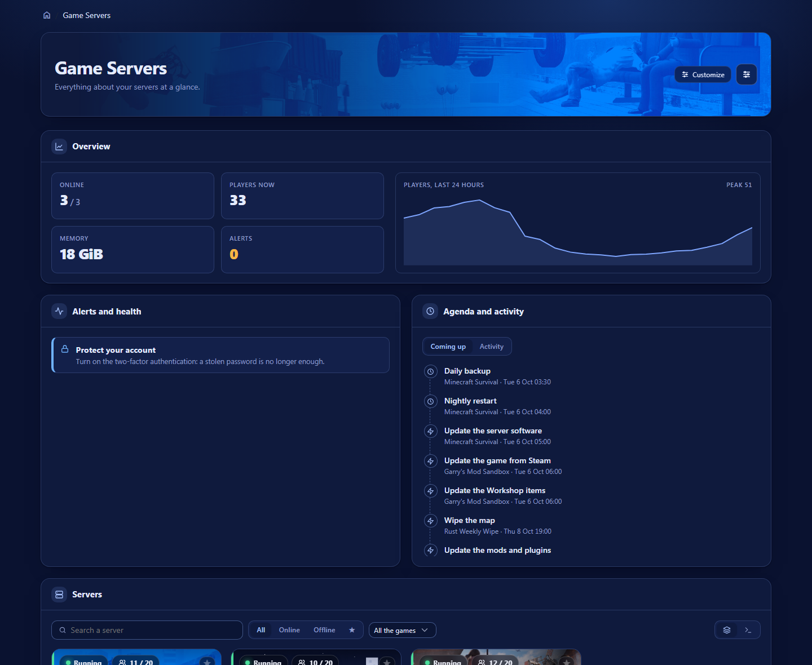Viewport: 812px width, 665px height.
Task: Click the search magnifier icon
Action: pyautogui.click(x=63, y=630)
